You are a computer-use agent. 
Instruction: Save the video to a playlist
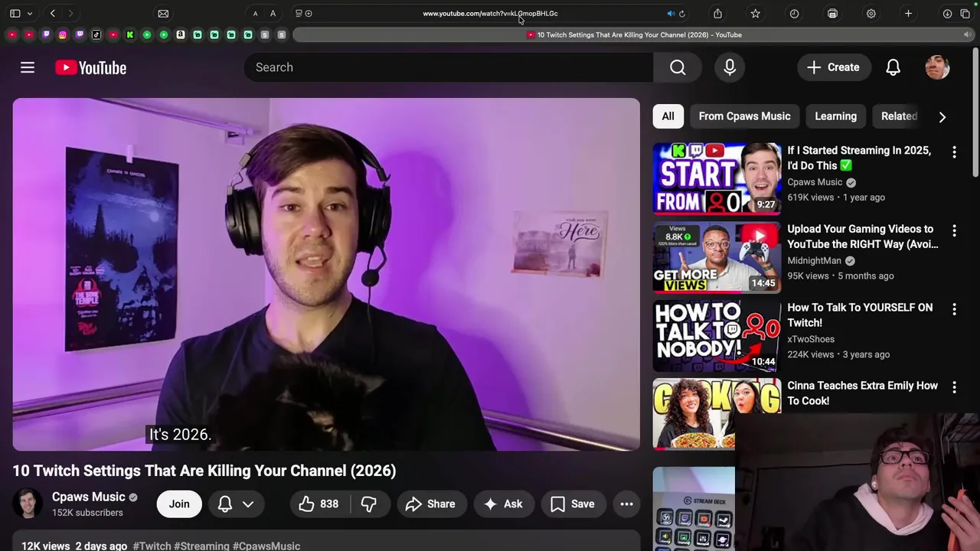[x=573, y=504]
